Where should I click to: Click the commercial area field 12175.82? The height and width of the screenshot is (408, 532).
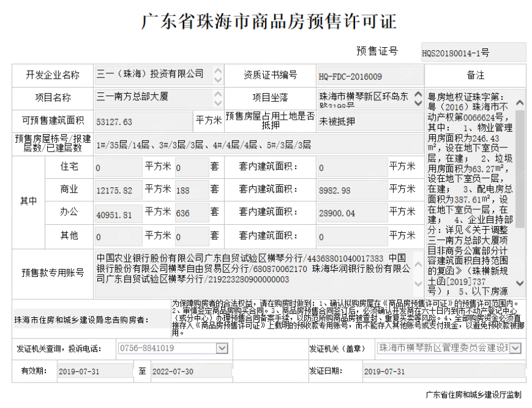point(118,190)
